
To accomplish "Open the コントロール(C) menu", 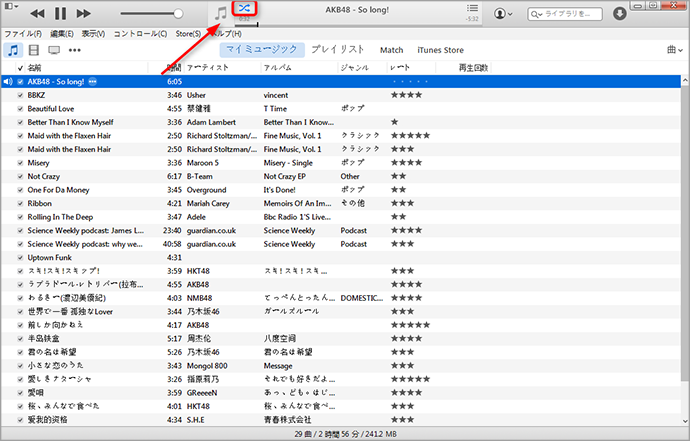I will coord(140,34).
